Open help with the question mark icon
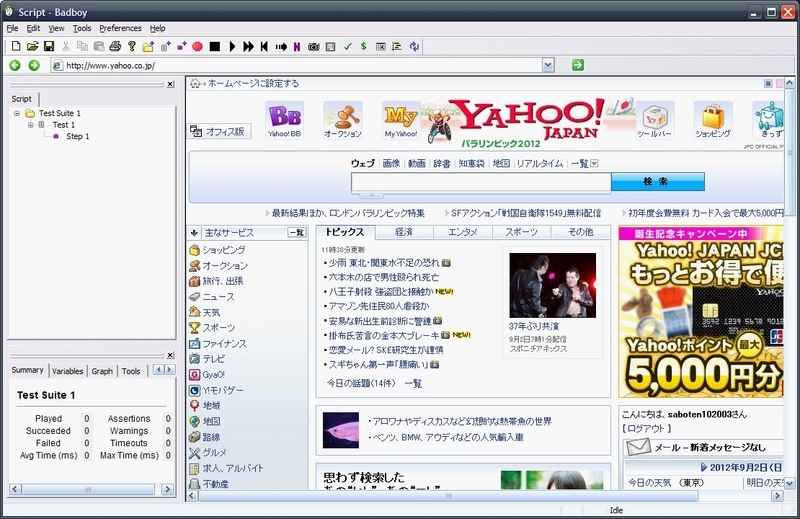Viewport: 800px width, 519px height. [132, 46]
